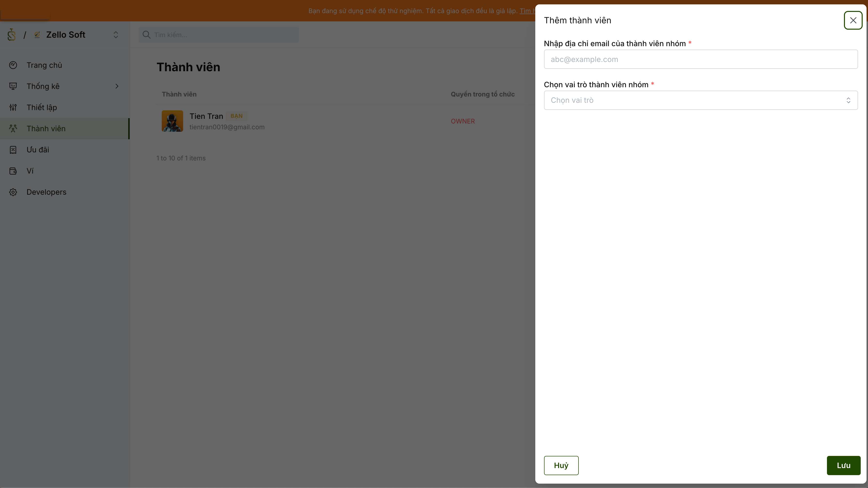Click the Thiết lập sliders icon

point(13,108)
